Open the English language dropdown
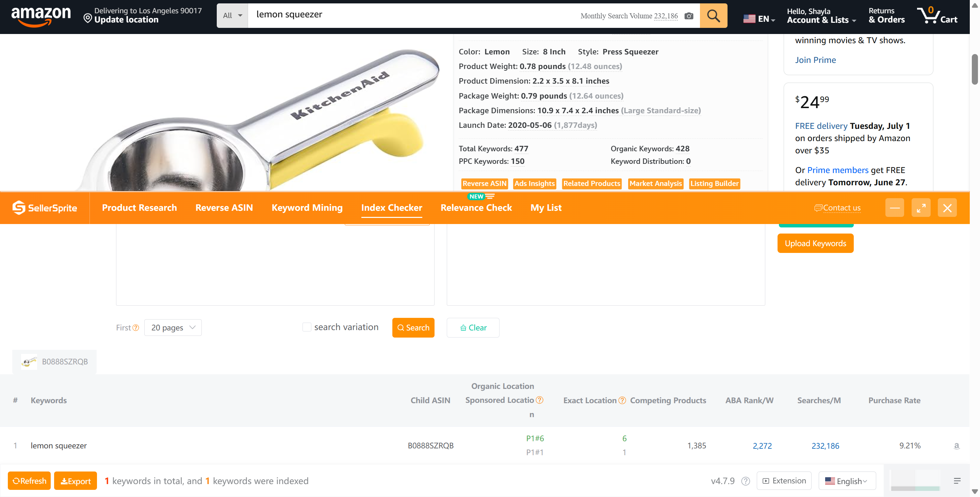The height and width of the screenshot is (497, 980). [x=847, y=481]
